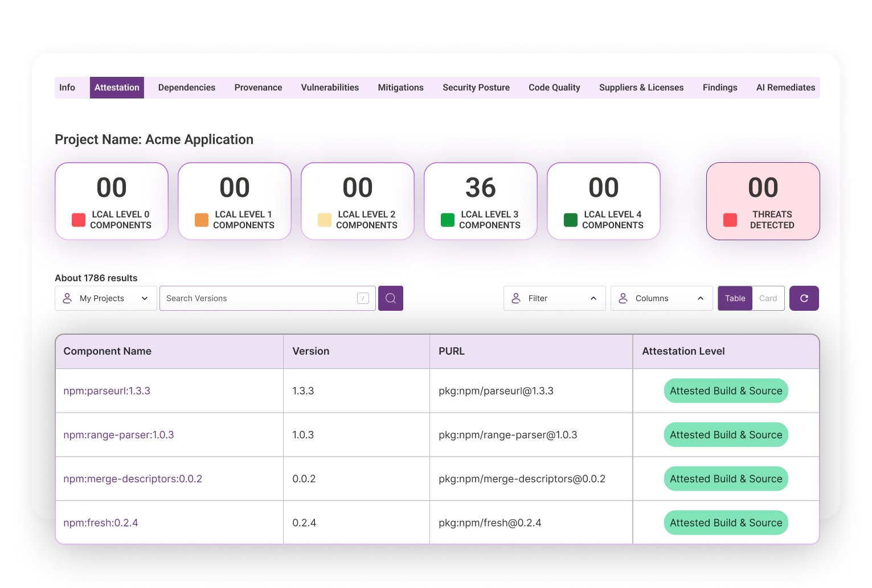Click the LCAL Level 0 Components card

click(x=112, y=202)
